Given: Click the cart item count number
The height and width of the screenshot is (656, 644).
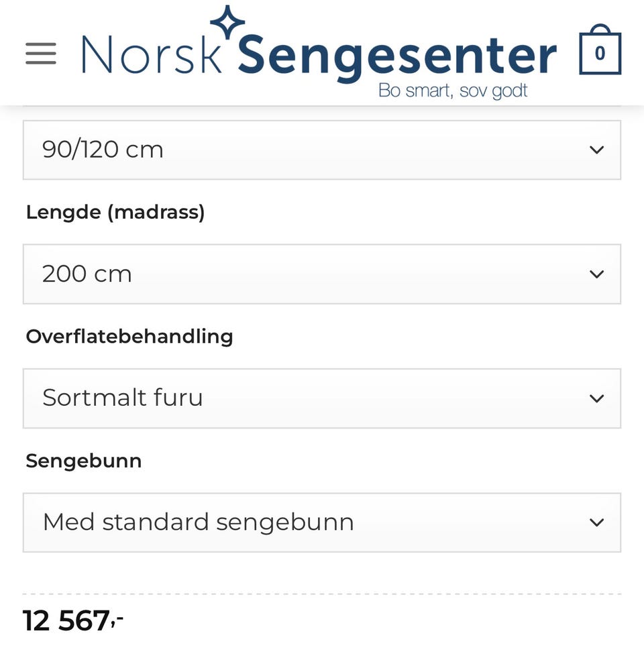Looking at the screenshot, I should tap(600, 54).
